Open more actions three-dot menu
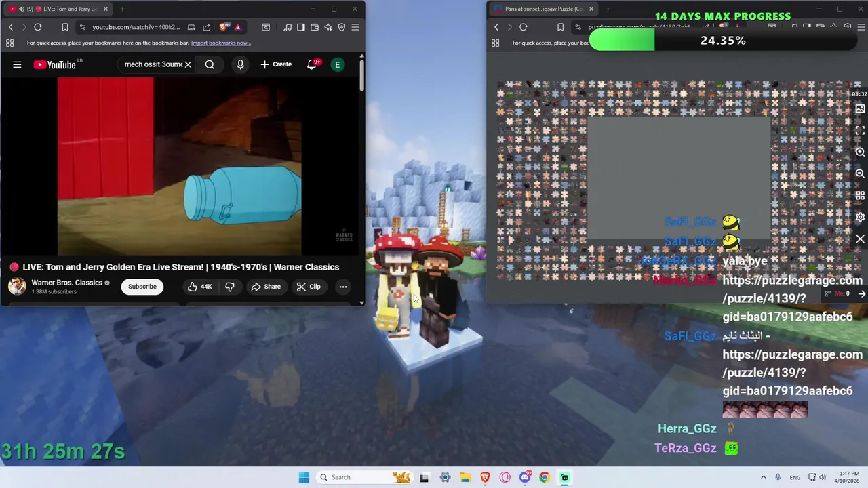 point(343,287)
